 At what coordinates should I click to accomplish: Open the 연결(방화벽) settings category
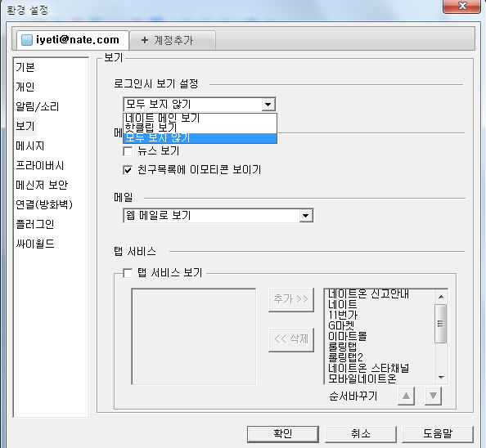pyautogui.click(x=44, y=204)
